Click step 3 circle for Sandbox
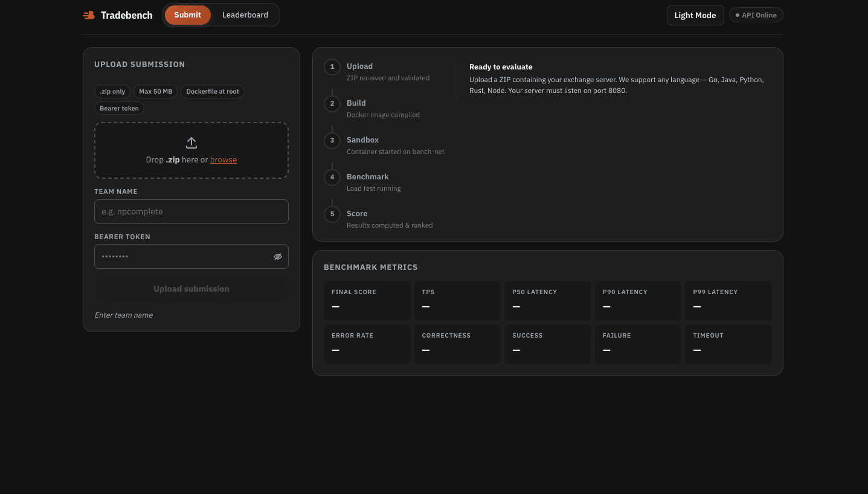 [x=332, y=140]
